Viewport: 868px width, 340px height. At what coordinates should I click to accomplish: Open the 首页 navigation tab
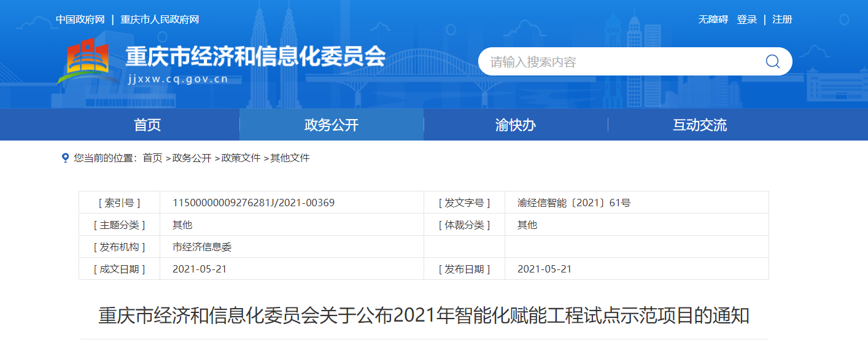click(147, 125)
